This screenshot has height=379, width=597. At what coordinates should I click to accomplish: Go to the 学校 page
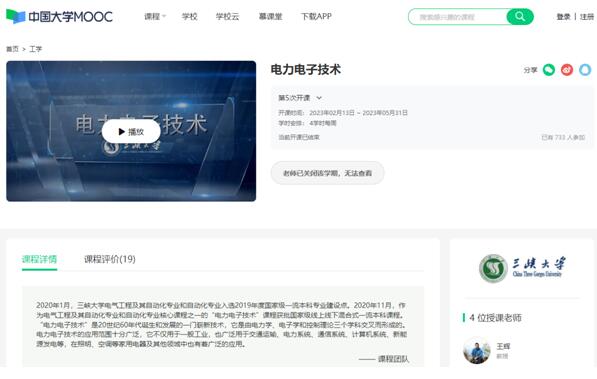[x=189, y=16]
